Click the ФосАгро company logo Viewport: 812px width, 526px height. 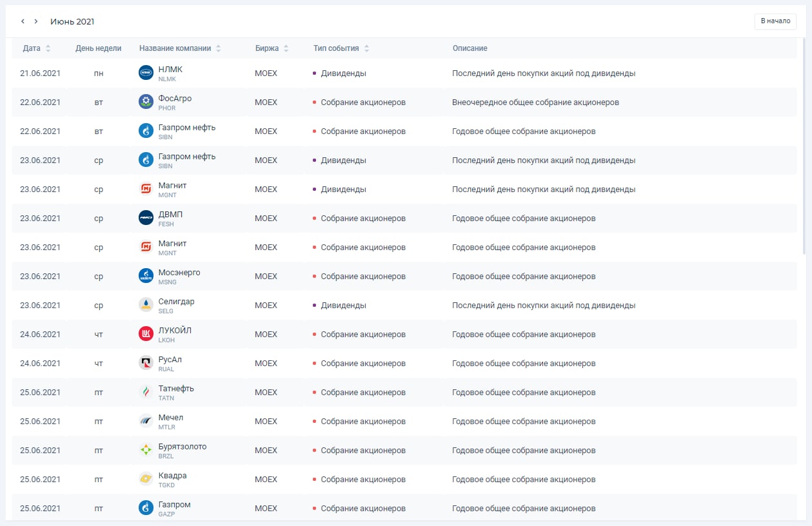coord(146,102)
